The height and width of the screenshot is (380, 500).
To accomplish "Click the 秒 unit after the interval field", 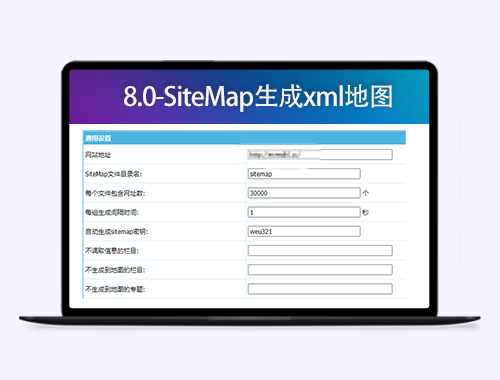I will 366,212.
